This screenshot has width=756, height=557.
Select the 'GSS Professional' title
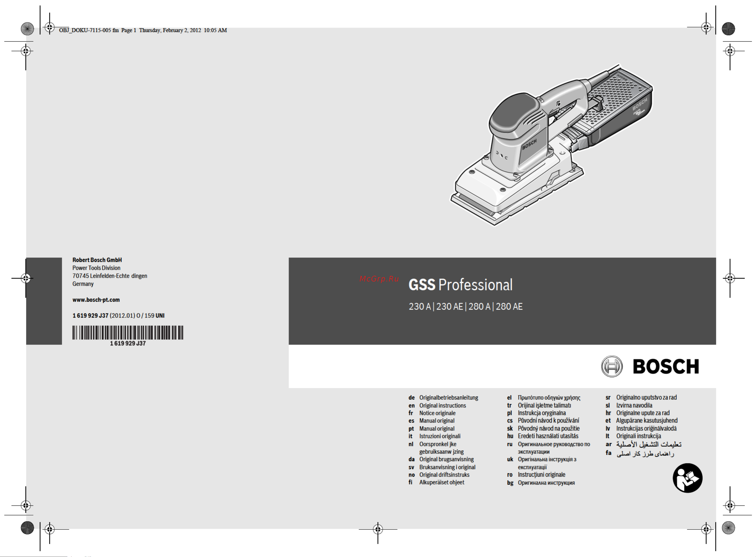tap(460, 285)
